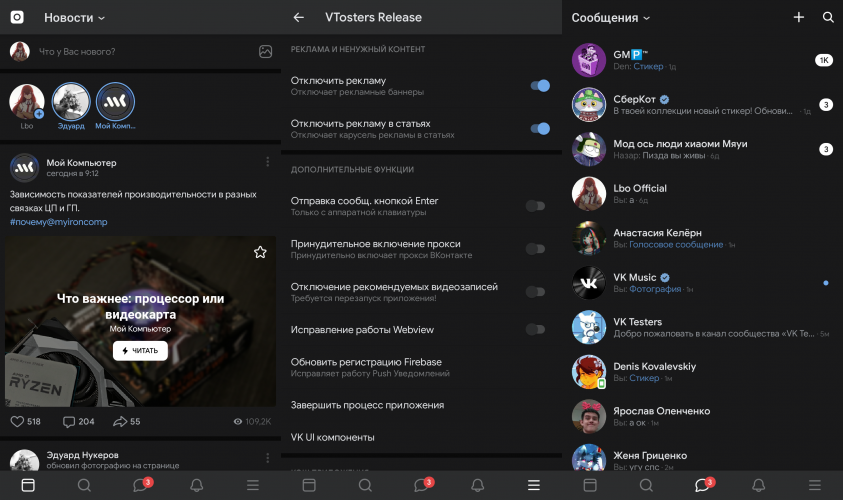The width and height of the screenshot is (843, 500).
Task: Open the hamburger menu in the left panel
Action: [x=253, y=485]
